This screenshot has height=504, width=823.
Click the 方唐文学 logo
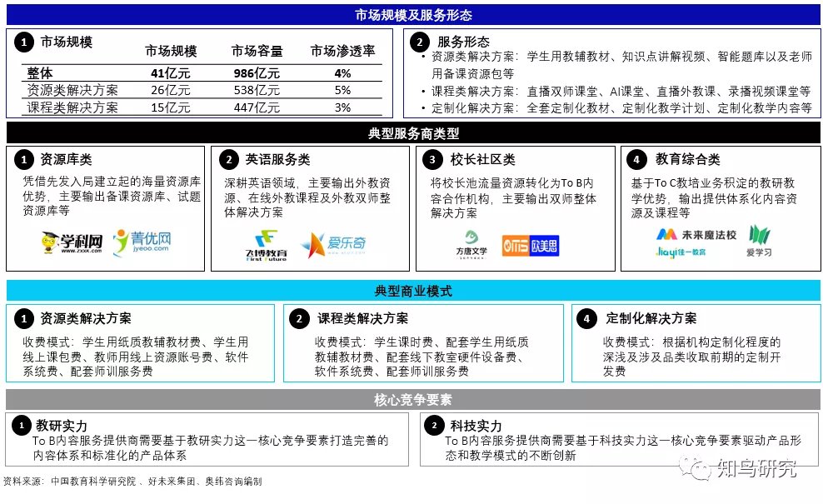click(472, 243)
